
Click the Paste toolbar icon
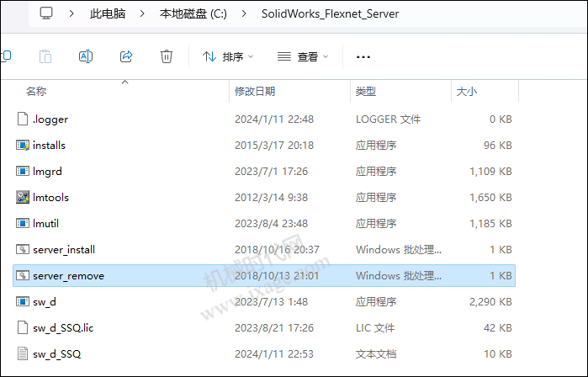pos(45,56)
